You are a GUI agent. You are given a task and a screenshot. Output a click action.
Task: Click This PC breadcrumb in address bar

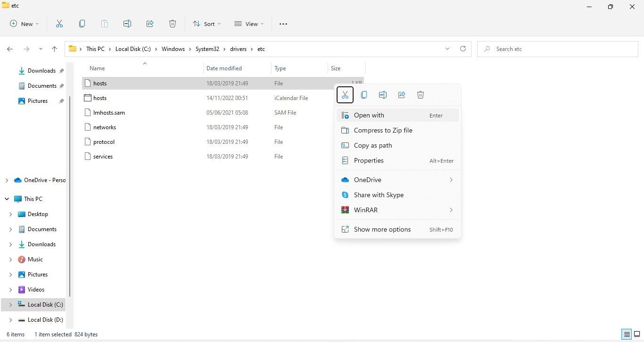click(95, 49)
